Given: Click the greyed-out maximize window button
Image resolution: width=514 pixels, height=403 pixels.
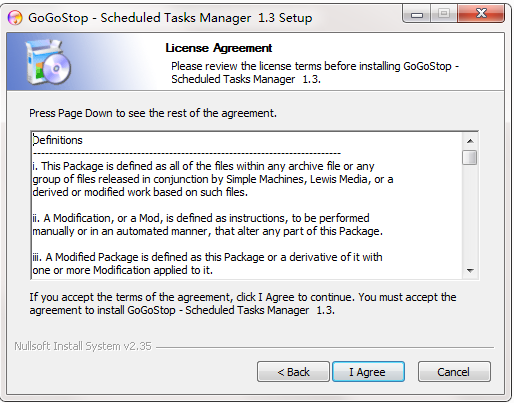Looking at the screenshot, I should (x=444, y=14).
